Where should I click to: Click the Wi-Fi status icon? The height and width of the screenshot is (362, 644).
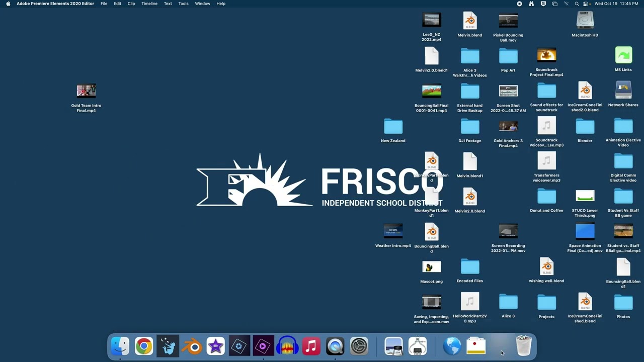[566, 4]
